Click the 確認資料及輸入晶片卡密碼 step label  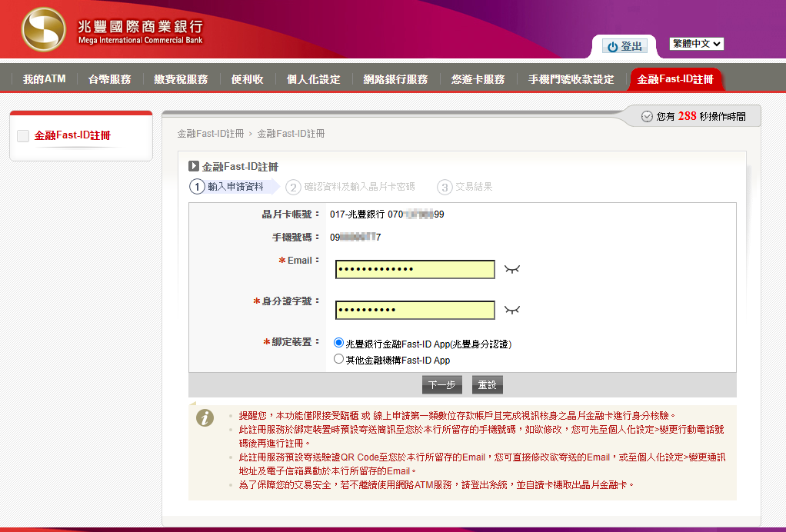click(359, 186)
